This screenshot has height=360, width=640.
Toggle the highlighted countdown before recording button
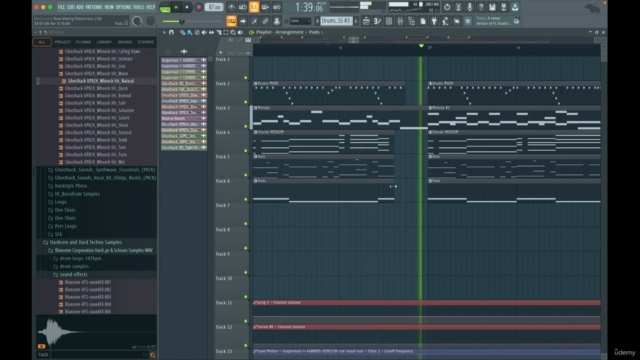(254, 7)
